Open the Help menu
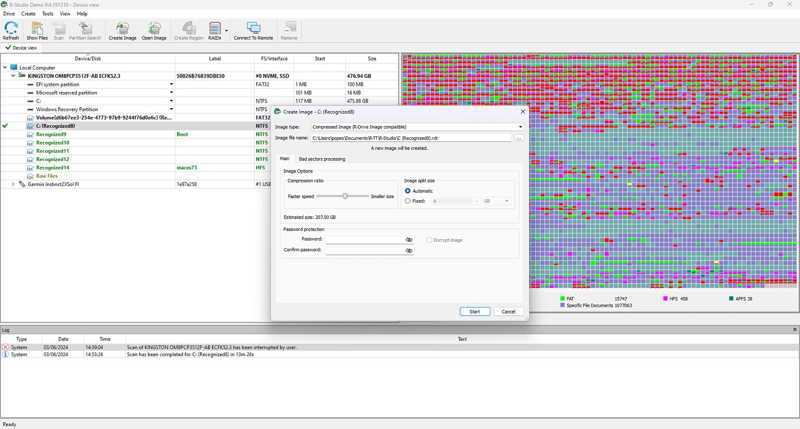This screenshot has width=800, height=429. click(x=82, y=14)
